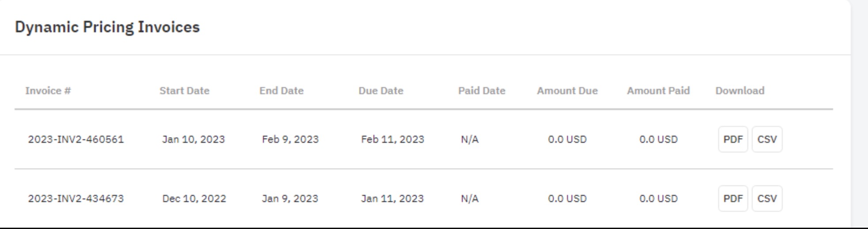868x229 pixels.
Task: Download CSV for invoice 2023-INV2-460561
Action: point(767,139)
